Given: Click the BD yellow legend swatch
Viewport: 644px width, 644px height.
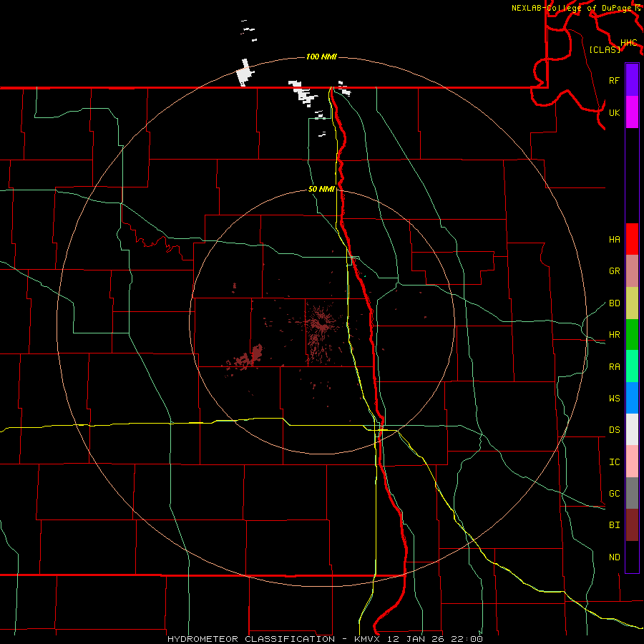Looking at the screenshot, I should [632, 303].
